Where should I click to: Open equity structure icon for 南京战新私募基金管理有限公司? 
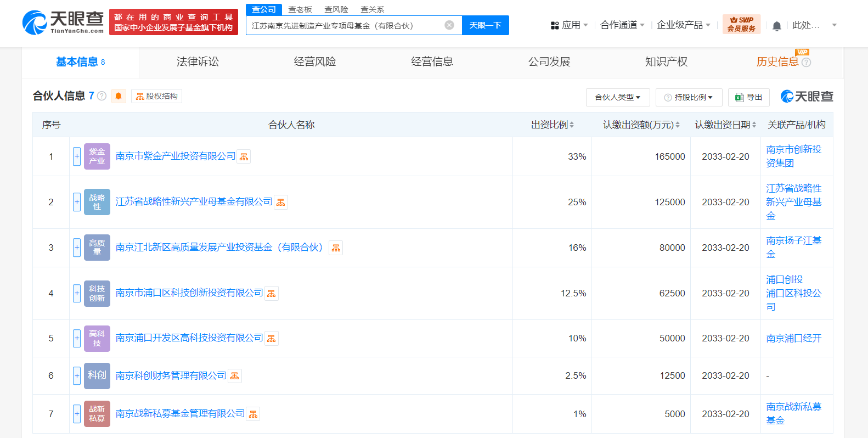click(253, 414)
